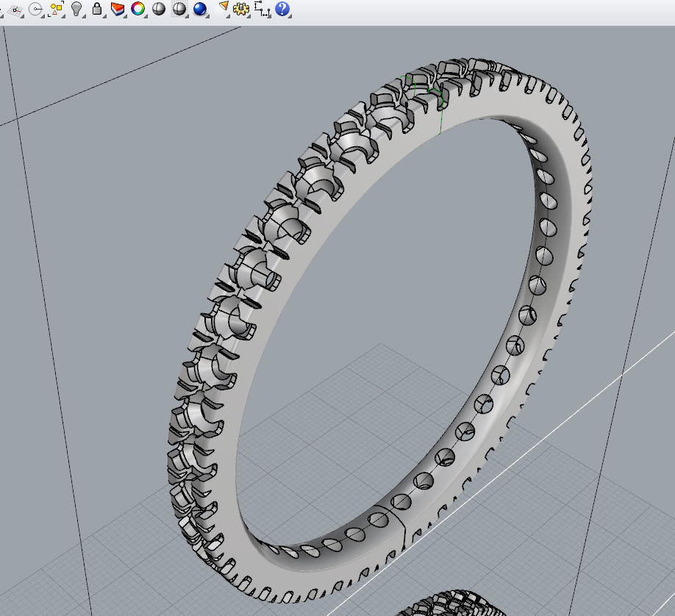
Task: Select the object selection shapes icon
Action: tap(57, 9)
